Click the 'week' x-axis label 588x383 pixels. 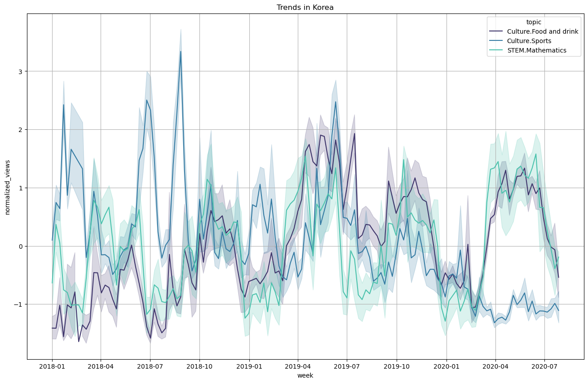(305, 375)
